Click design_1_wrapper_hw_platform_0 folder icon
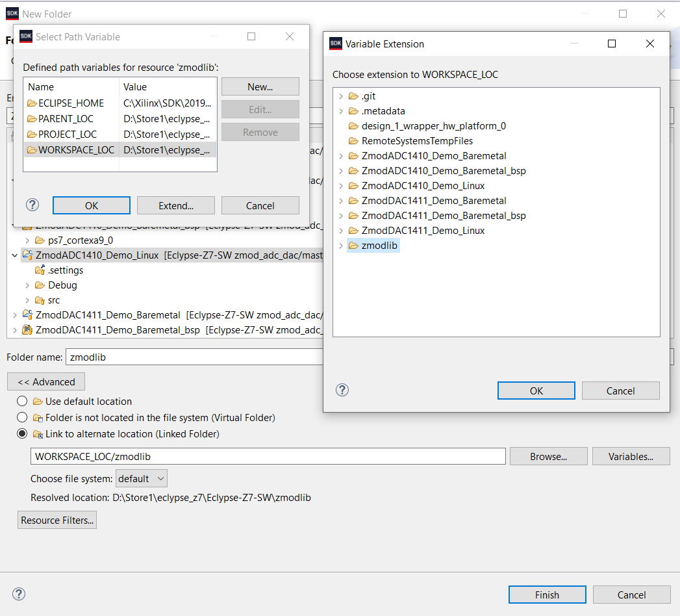Image resolution: width=680 pixels, height=616 pixels. pos(354,126)
